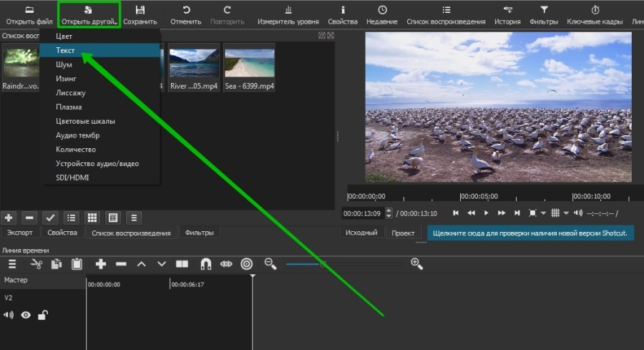Expand the player zoom dropdown arrow
The width and height of the screenshot is (644, 350).
click(x=543, y=213)
